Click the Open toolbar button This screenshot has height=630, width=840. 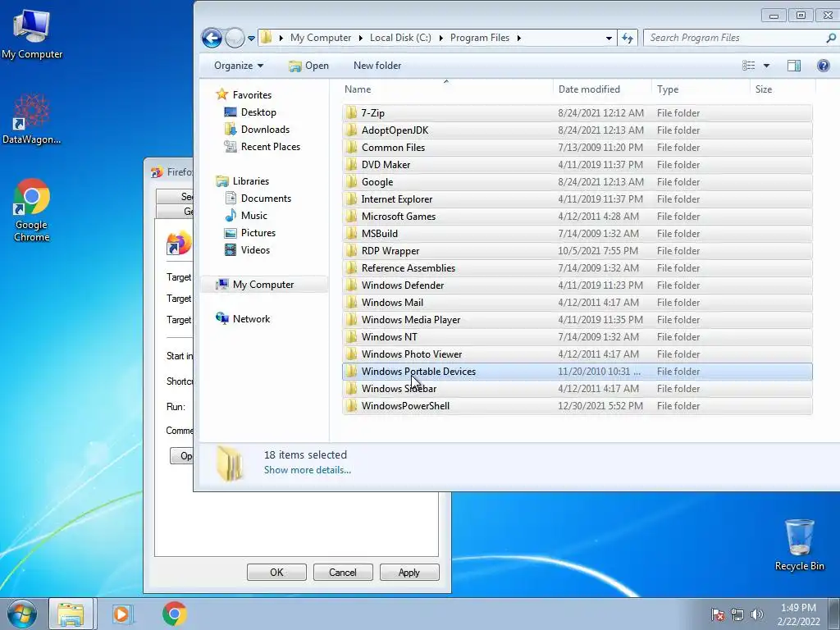pos(308,66)
